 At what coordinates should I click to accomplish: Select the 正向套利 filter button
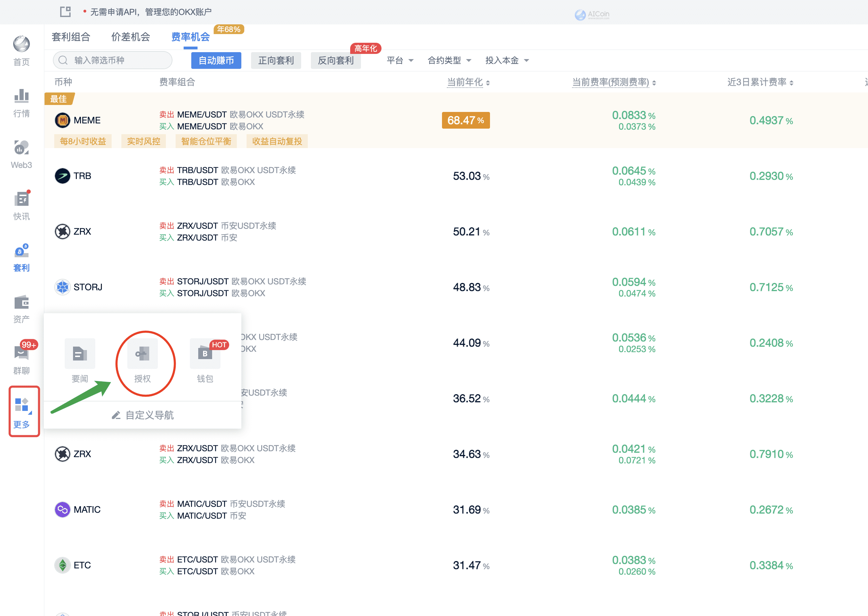(276, 60)
